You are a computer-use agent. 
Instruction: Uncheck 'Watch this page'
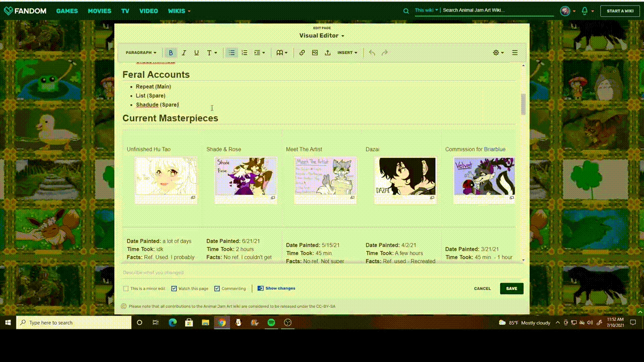[174, 289]
